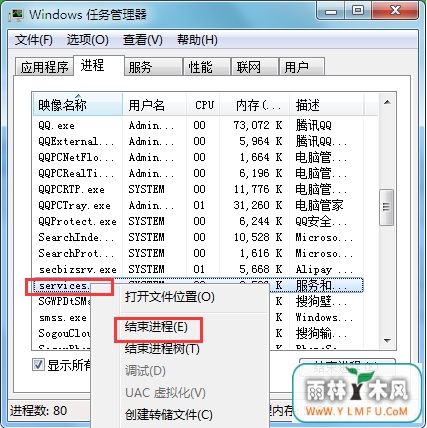
Task: Click the 73,072 K memory value
Action: point(258,125)
